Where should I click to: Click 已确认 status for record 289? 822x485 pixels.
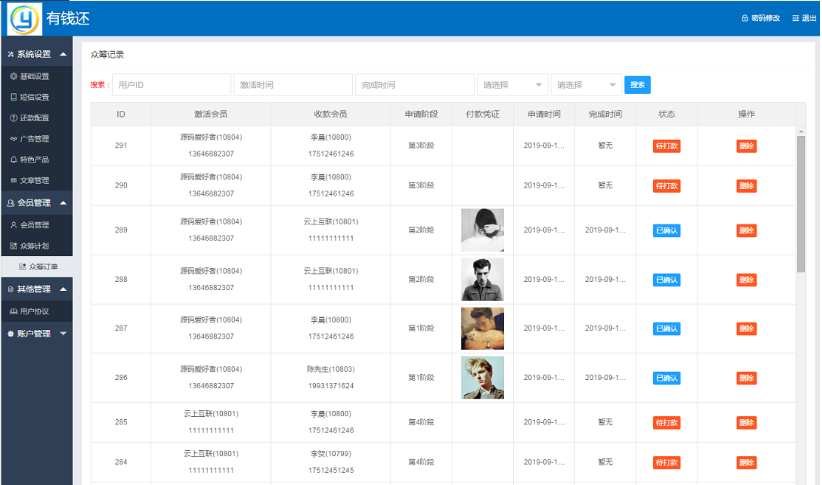pos(667,230)
